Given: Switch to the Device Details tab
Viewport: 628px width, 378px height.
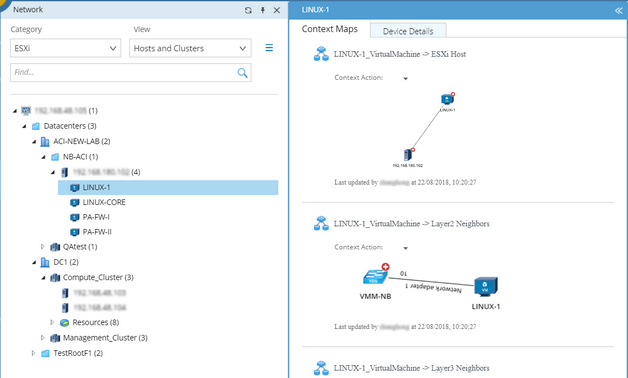Looking at the screenshot, I should click(408, 31).
